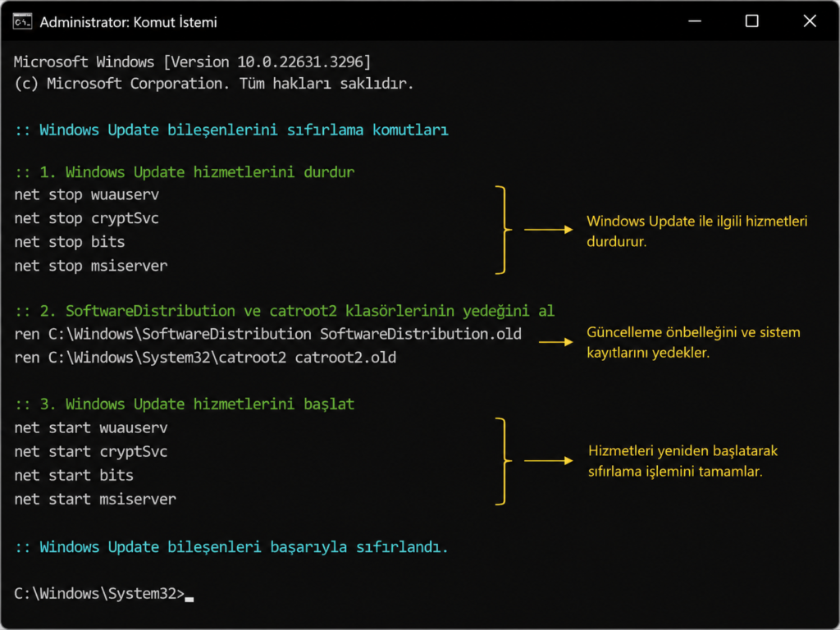The image size is (840, 630).
Task: Maximize the Komut İstemi window
Action: point(752,21)
